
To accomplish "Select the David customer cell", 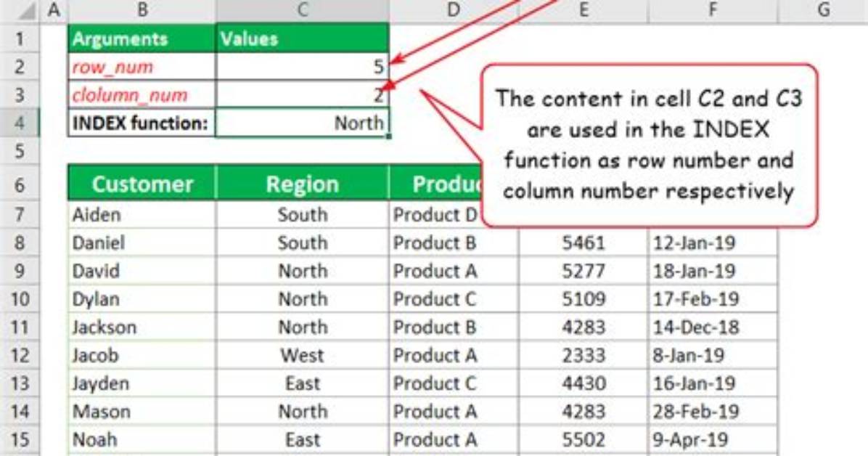I will click(142, 271).
